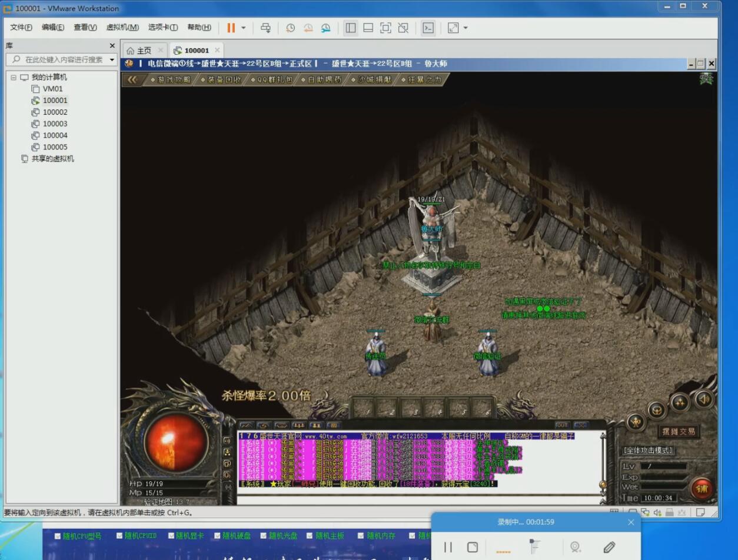Image resolution: width=738 pixels, height=560 pixels.
Task: Click the stretch guest display icon
Action: pyautogui.click(x=453, y=28)
